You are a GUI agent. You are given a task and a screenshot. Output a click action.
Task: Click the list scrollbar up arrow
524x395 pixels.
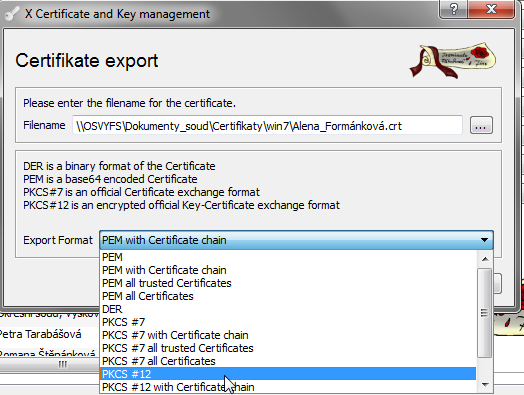click(485, 259)
